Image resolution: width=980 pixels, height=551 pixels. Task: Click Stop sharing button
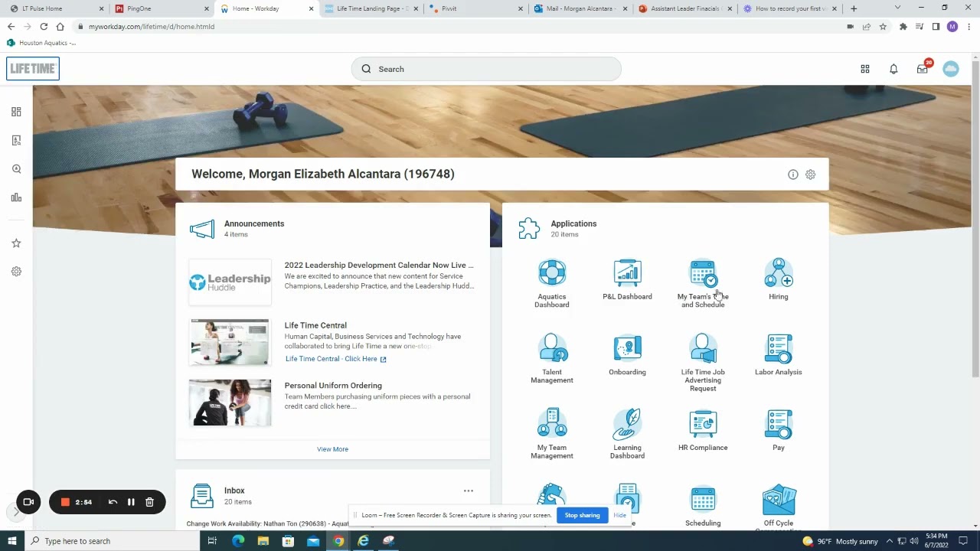point(582,515)
